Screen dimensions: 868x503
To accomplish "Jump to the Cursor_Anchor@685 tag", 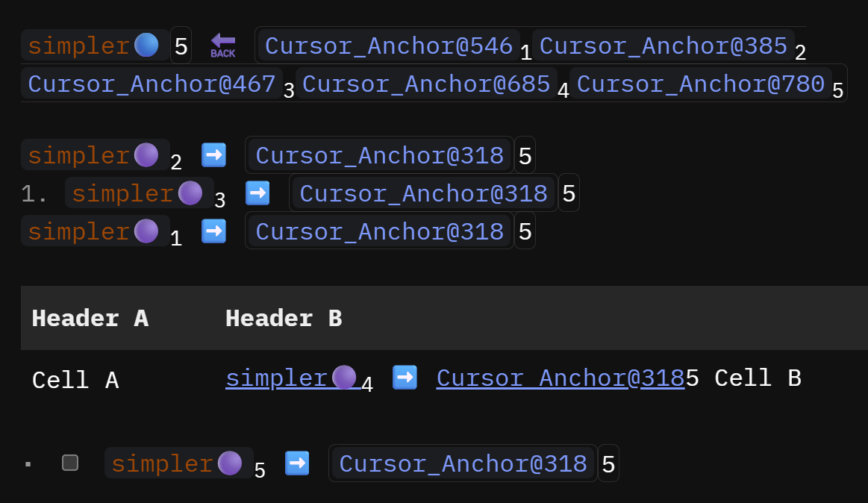I will (426, 84).
